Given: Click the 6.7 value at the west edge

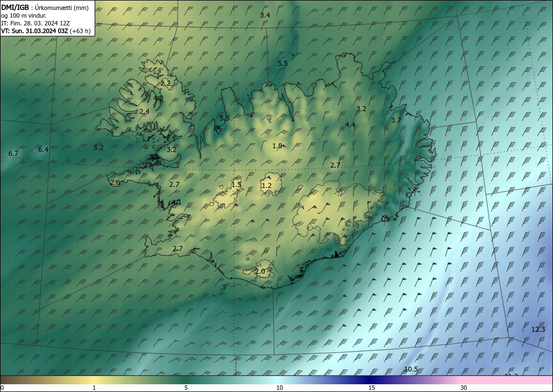Looking at the screenshot, I should [13, 153].
